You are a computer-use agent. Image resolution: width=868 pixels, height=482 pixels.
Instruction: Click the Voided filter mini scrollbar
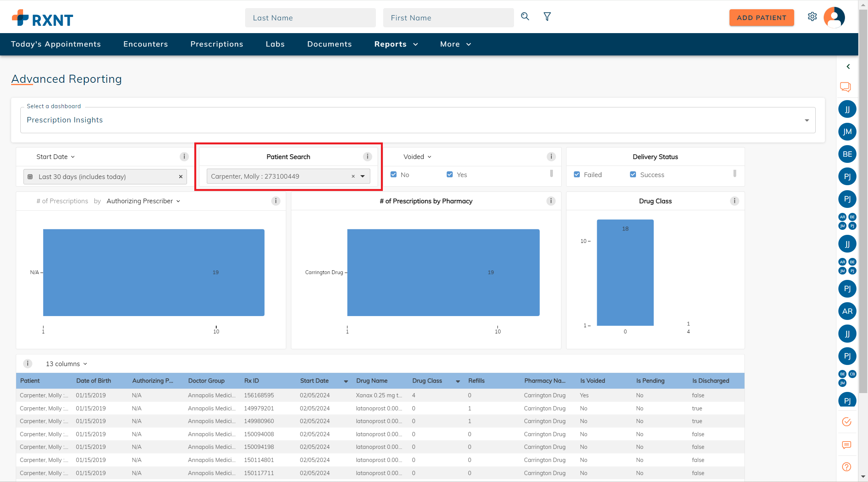[551, 174]
